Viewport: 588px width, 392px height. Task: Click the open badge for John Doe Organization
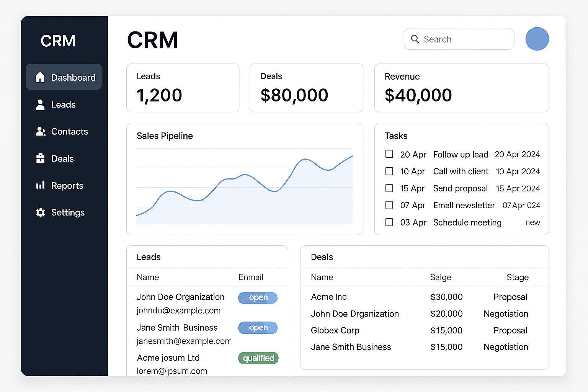(258, 298)
